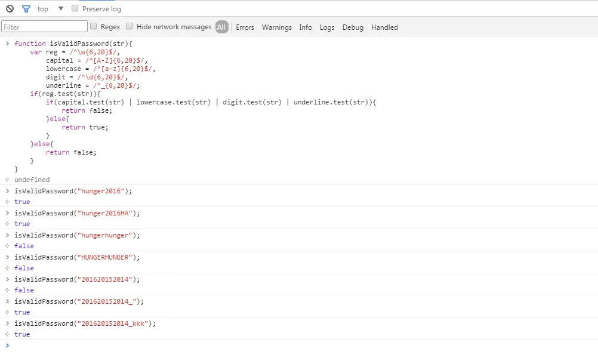Select the isValidPassword("hungerhunger") entry
598x364 pixels.
77,235
